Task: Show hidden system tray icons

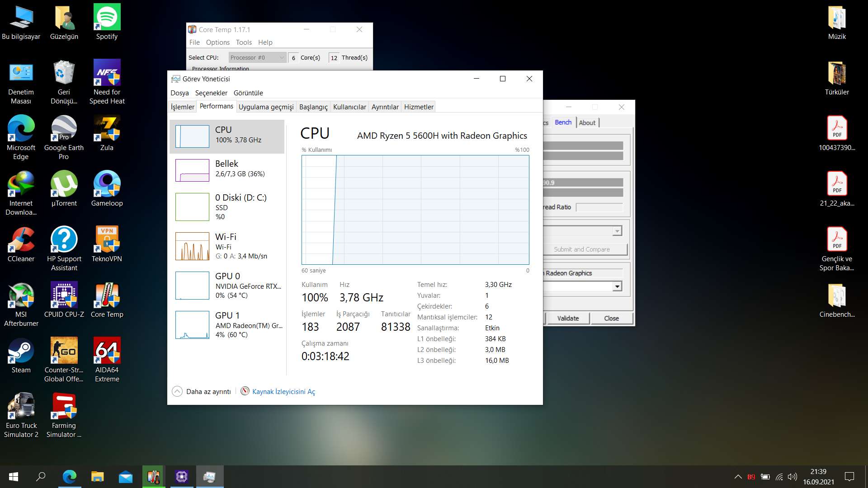Action: (x=738, y=477)
